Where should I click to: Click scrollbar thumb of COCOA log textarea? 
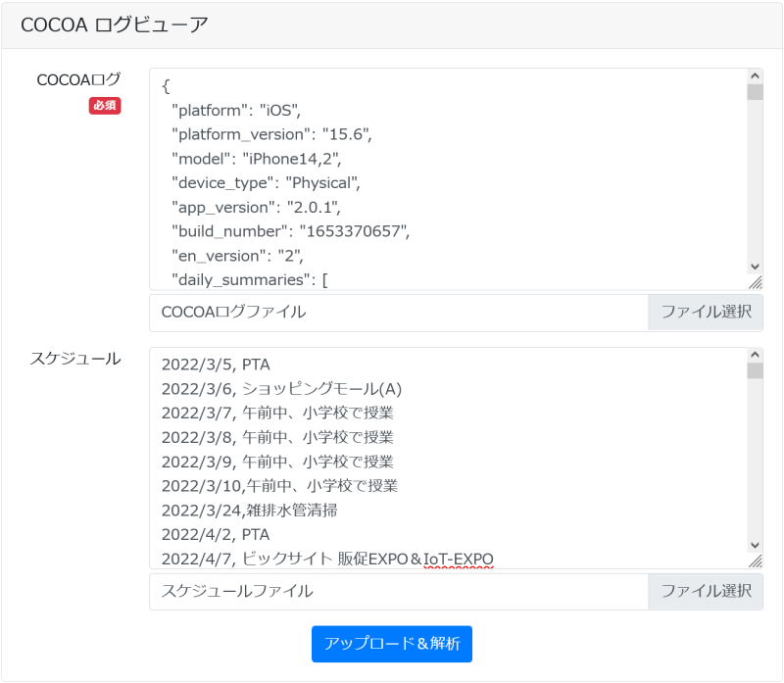click(755, 92)
